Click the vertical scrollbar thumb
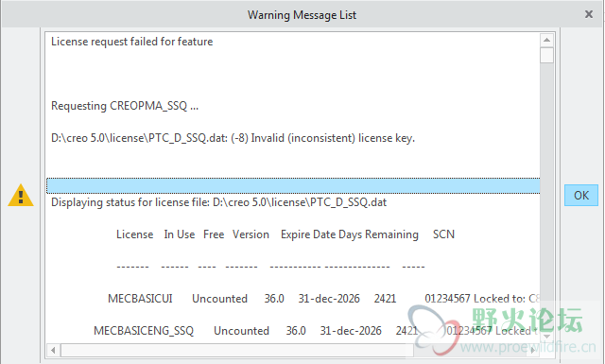This screenshot has width=605, height=364. [x=546, y=55]
